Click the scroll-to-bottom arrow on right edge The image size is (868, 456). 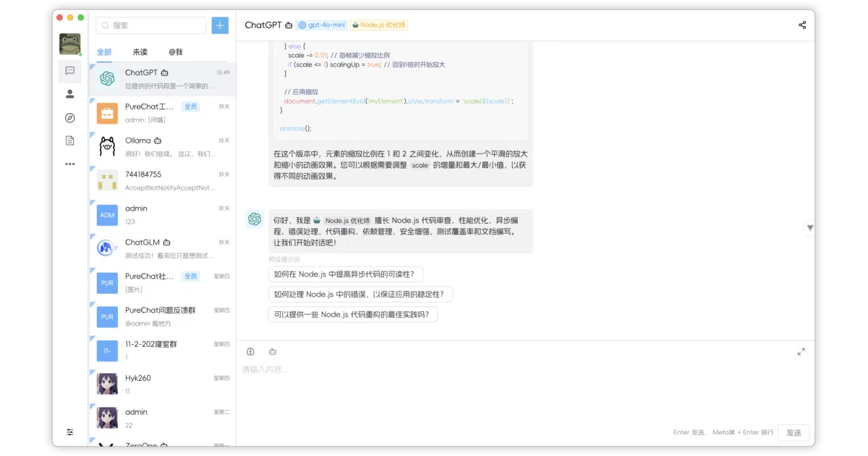809,228
